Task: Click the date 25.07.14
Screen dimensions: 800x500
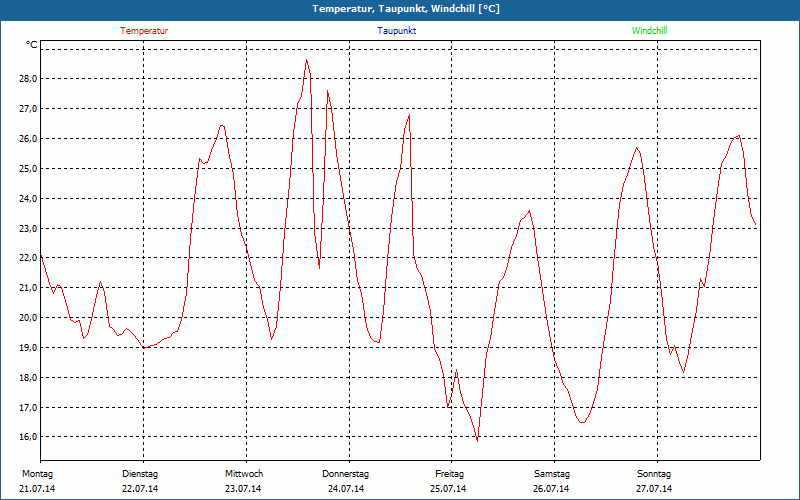Action: (x=448, y=489)
